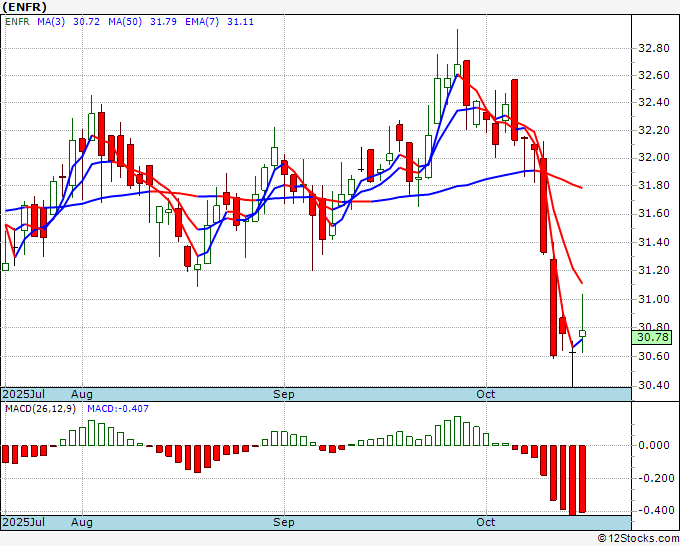Click the last red MACD histogram bar
The image size is (680, 546).
pyautogui.click(x=582, y=479)
